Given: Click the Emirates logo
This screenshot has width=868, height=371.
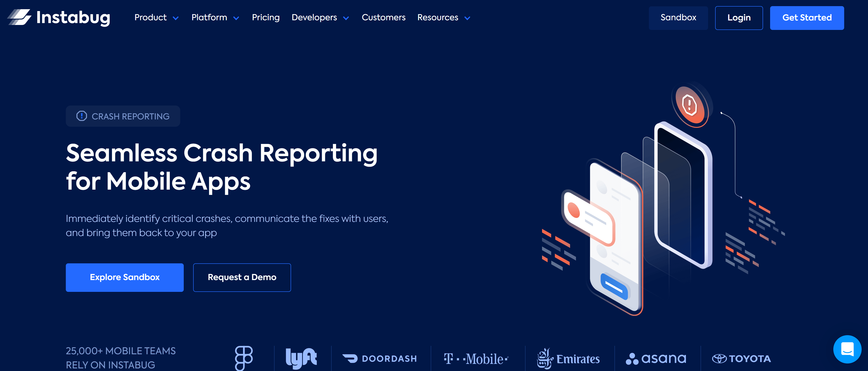Looking at the screenshot, I should coord(568,359).
